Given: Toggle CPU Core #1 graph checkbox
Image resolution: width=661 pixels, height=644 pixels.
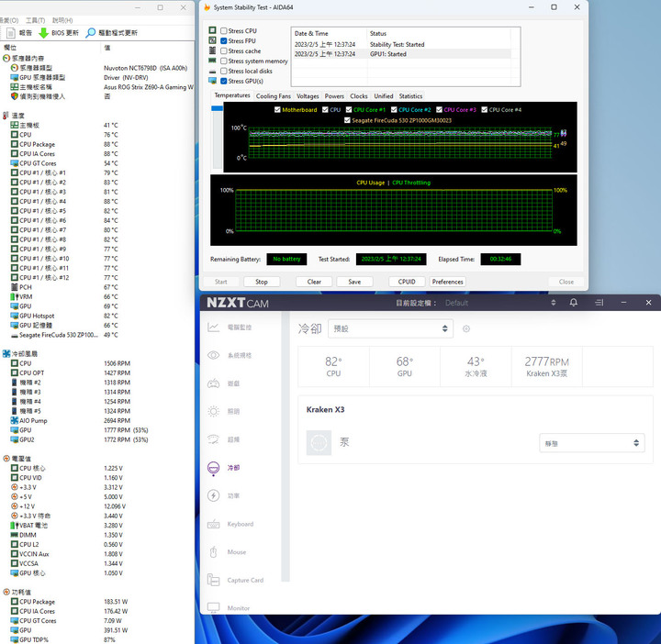Looking at the screenshot, I should (349, 109).
